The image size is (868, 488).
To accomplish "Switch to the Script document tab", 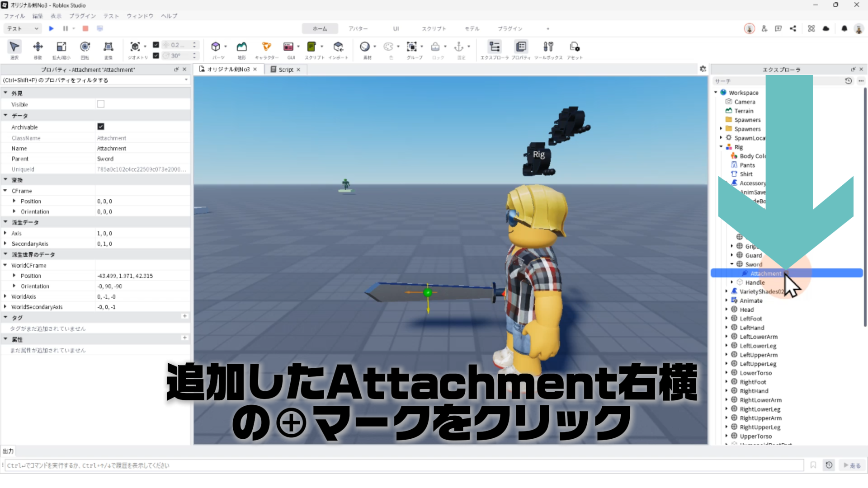I will click(x=286, y=70).
